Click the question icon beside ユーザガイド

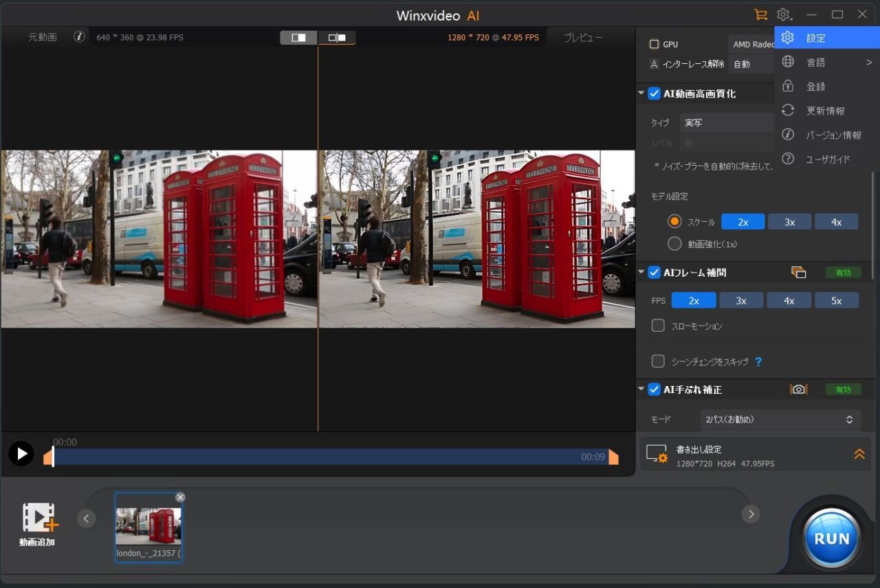[788, 159]
